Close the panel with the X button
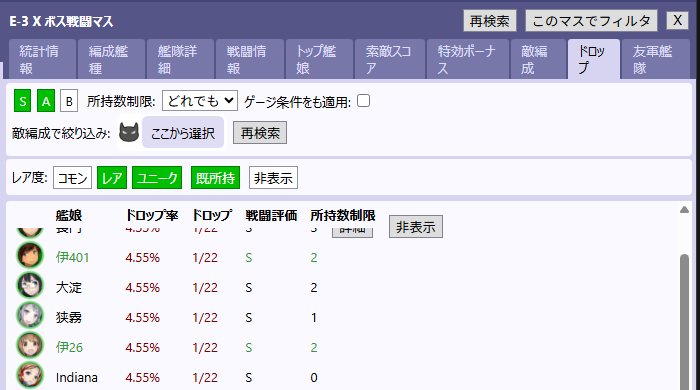Screen dimensions: 700x390 point(677,21)
